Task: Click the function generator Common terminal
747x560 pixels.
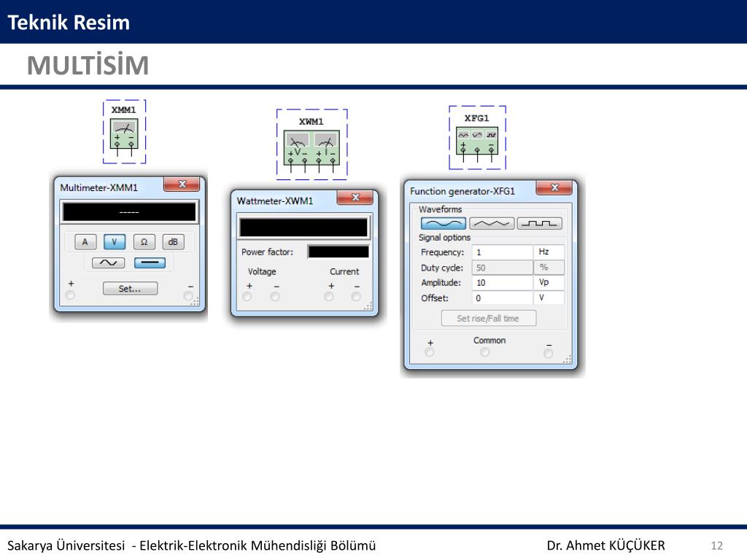Action: click(485, 352)
